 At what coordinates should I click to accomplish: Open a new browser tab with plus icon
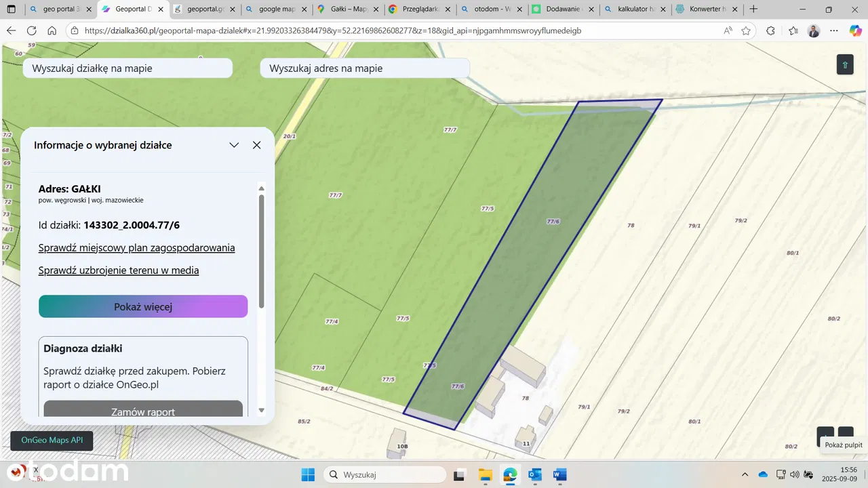[x=753, y=9]
